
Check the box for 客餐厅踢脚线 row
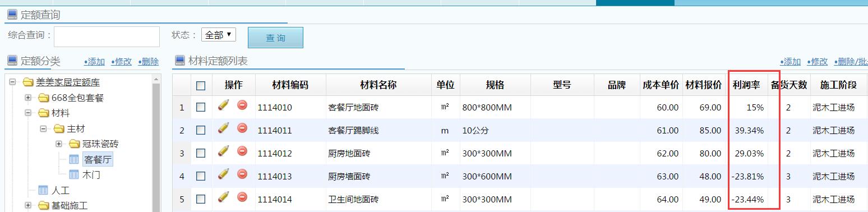pyautogui.click(x=201, y=130)
